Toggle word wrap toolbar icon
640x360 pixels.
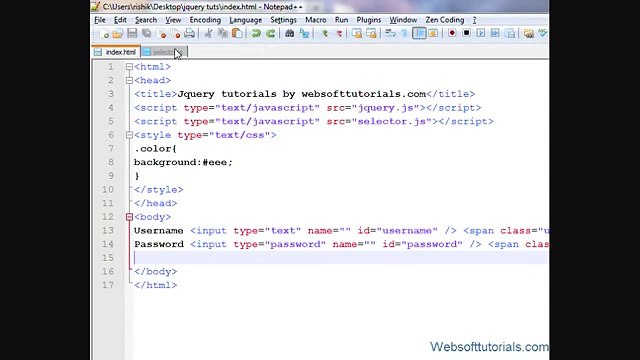pyautogui.click(x=390, y=33)
